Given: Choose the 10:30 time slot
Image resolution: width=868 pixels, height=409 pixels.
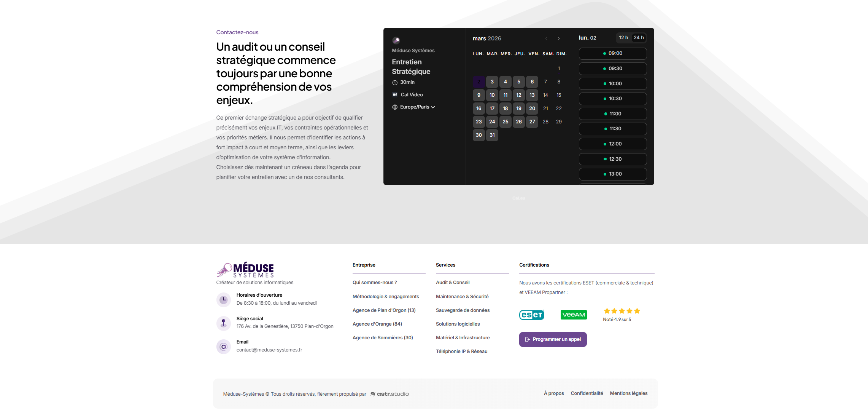Looking at the screenshot, I should click(x=612, y=99).
